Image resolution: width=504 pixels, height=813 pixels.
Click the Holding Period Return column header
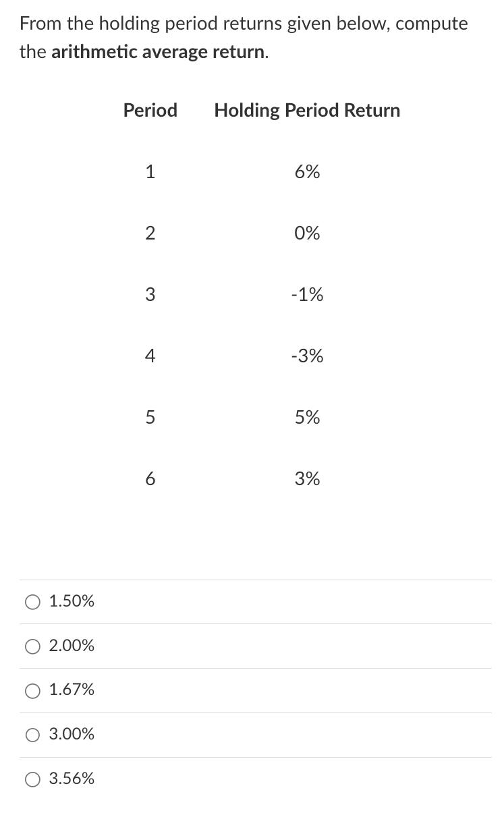[x=307, y=110]
